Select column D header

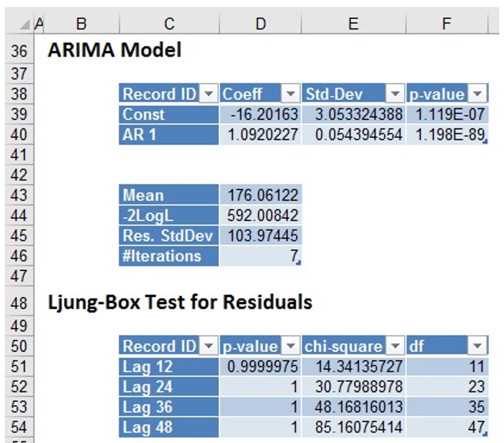click(261, 23)
